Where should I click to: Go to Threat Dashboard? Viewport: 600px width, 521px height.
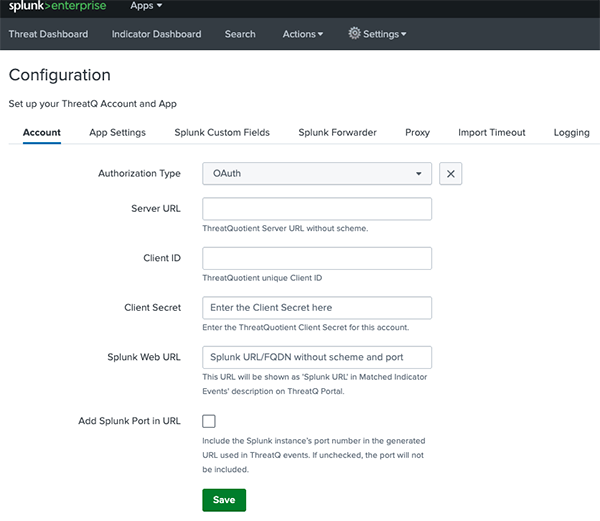pyautogui.click(x=48, y=34)
